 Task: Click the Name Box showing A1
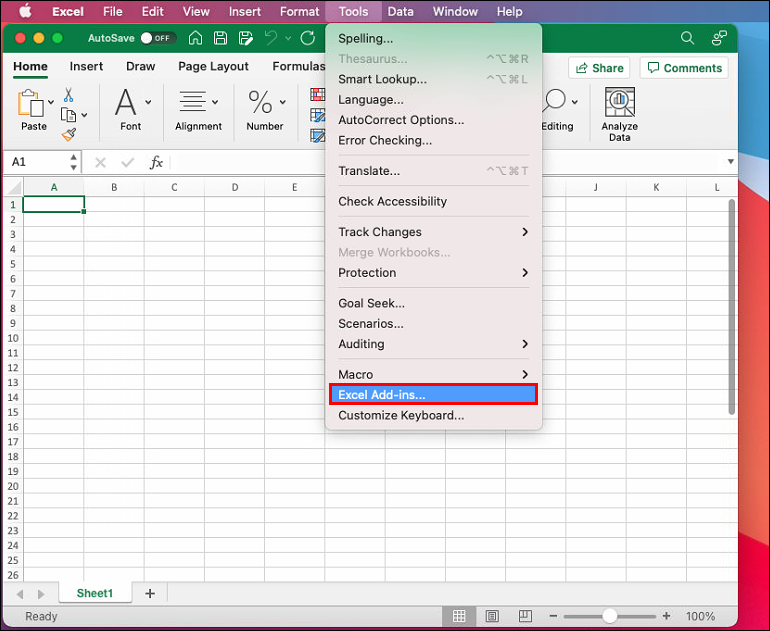pos(35,162)
